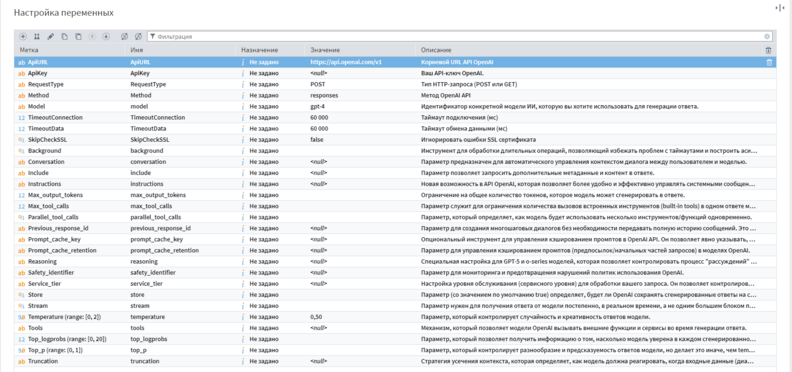Image resolution: width=792 pixels, height=372 pixels.
Task: Clear the filter using the round icon
Action: (767, 36)
